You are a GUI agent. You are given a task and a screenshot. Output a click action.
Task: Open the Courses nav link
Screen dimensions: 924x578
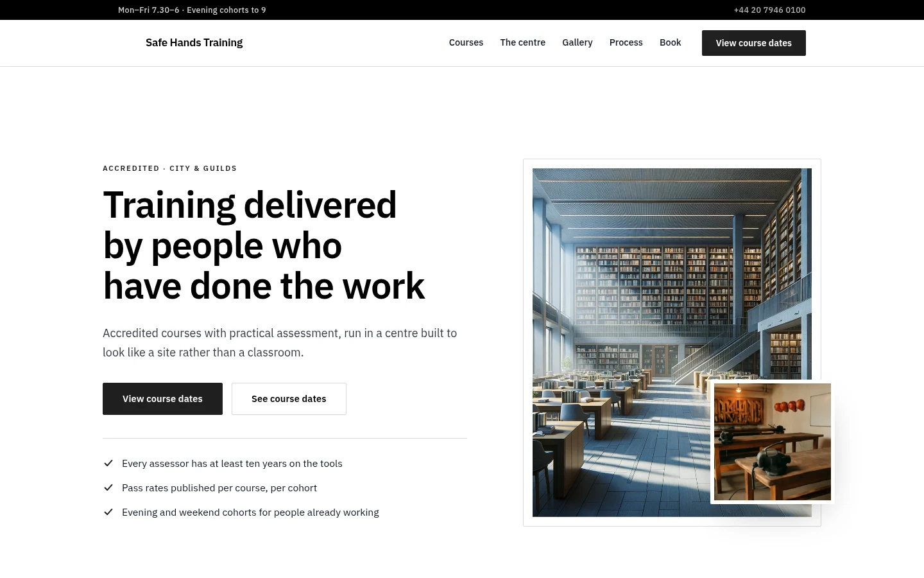[x=466, y=42]
